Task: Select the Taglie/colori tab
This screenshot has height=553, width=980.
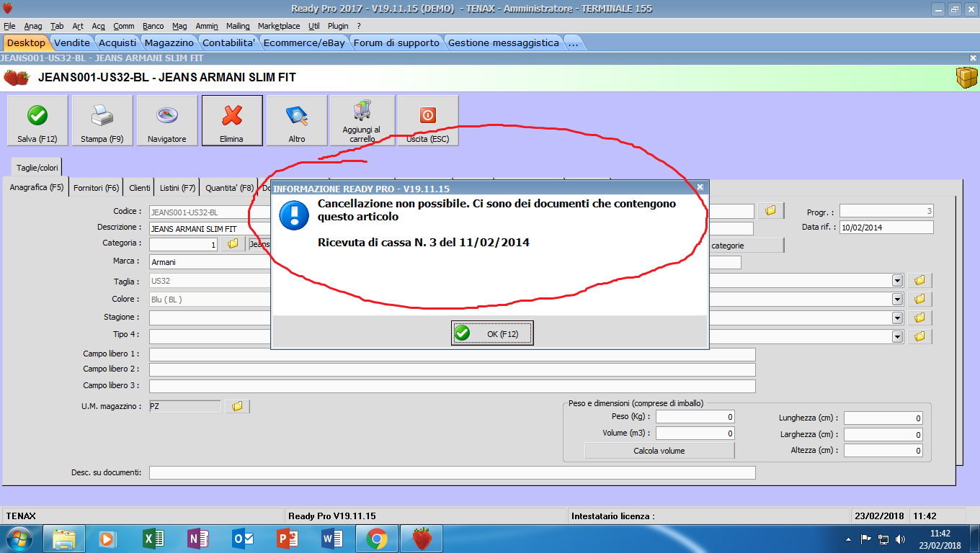Action: [37, 167]
